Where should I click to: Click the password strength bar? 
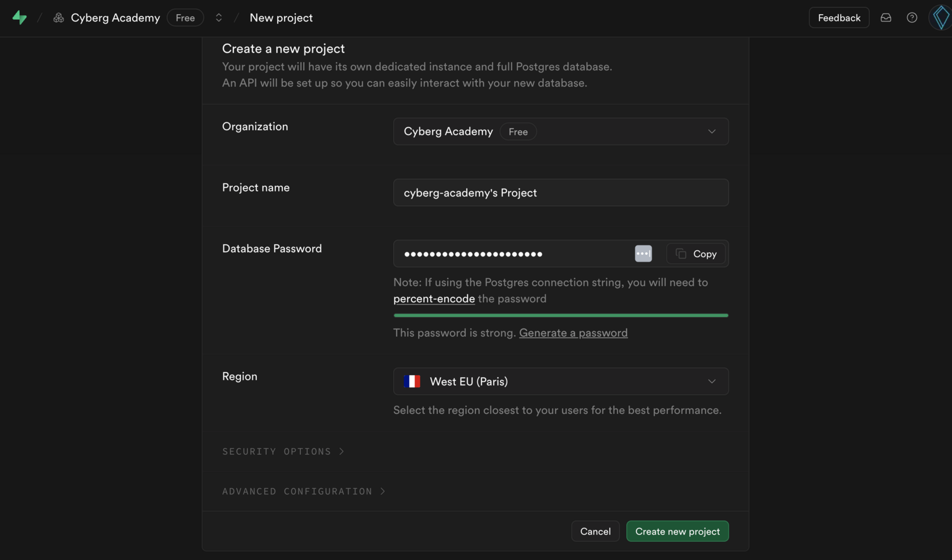click(x=561, y=315)
